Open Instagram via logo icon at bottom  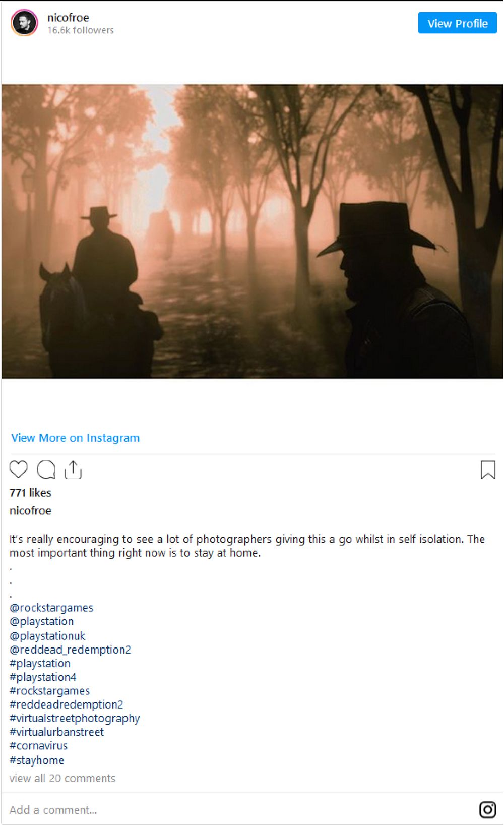(487, 810)
